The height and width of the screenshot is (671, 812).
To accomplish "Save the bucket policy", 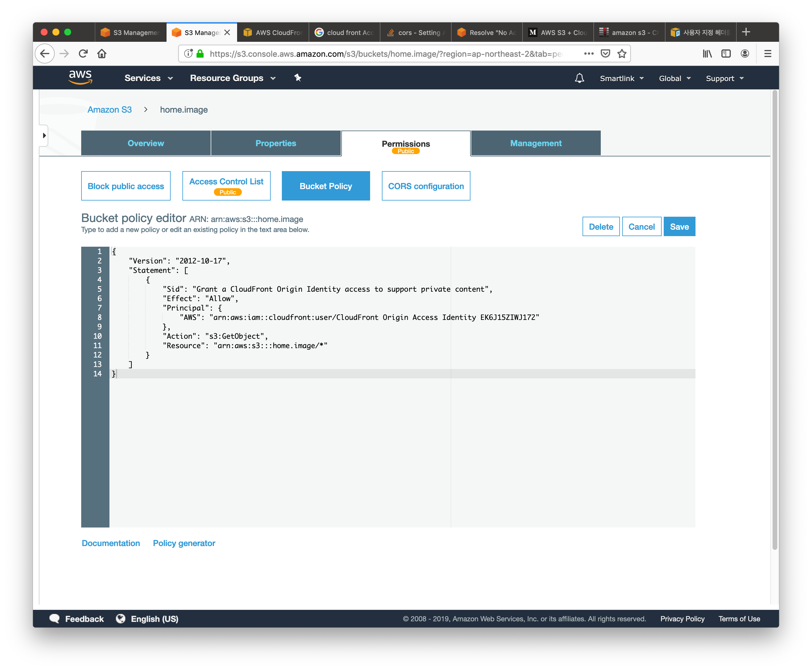I will pos(679,227).
